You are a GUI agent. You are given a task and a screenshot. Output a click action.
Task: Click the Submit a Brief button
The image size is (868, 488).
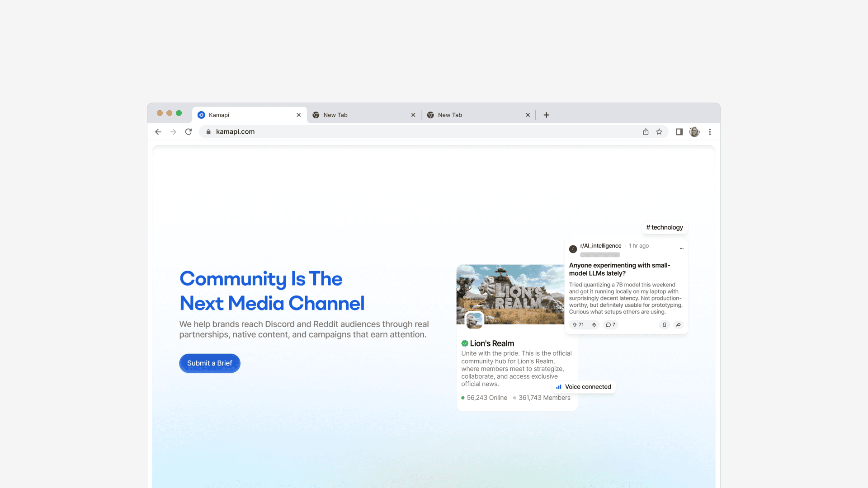pyautogui.click(x=209, y=363)
